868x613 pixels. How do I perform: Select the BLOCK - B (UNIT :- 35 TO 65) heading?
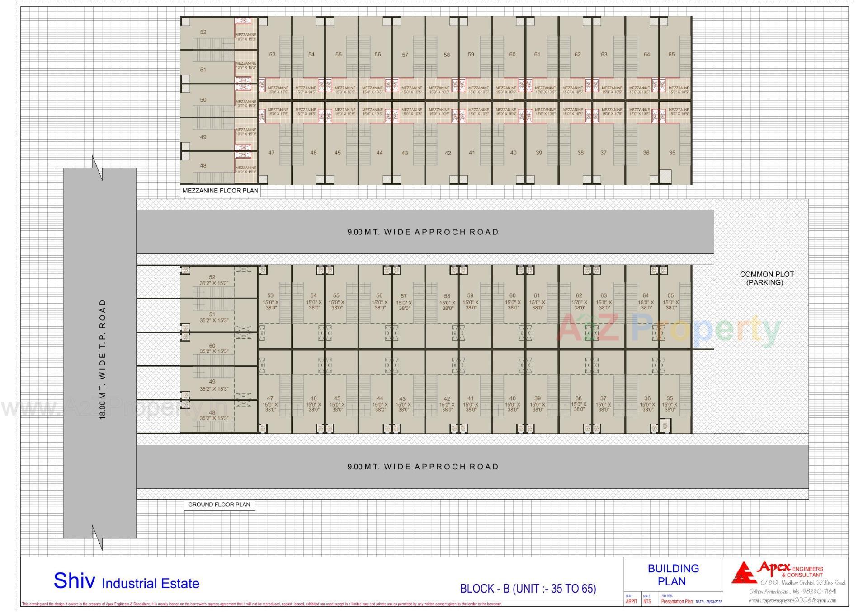[x=528, y=588]
